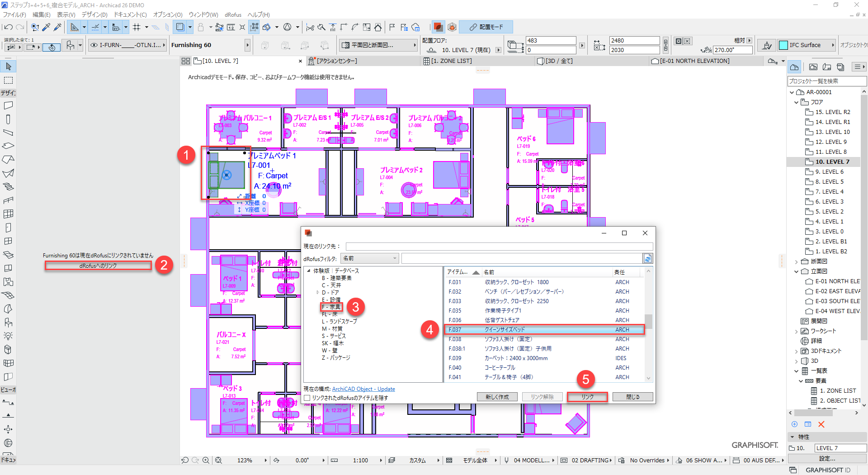
Task: Click the cyan IFC Surface color swatch
Action: click(783, 45)
